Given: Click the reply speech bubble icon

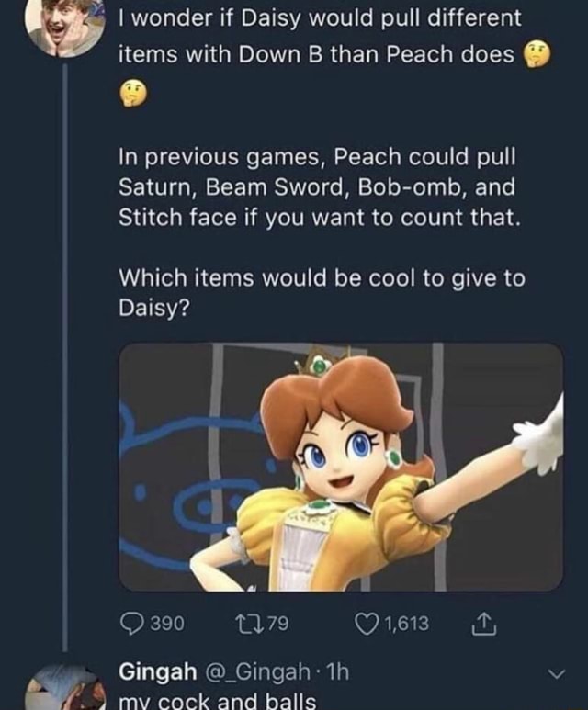Looking at the screenshot, I should click(131, 625).
